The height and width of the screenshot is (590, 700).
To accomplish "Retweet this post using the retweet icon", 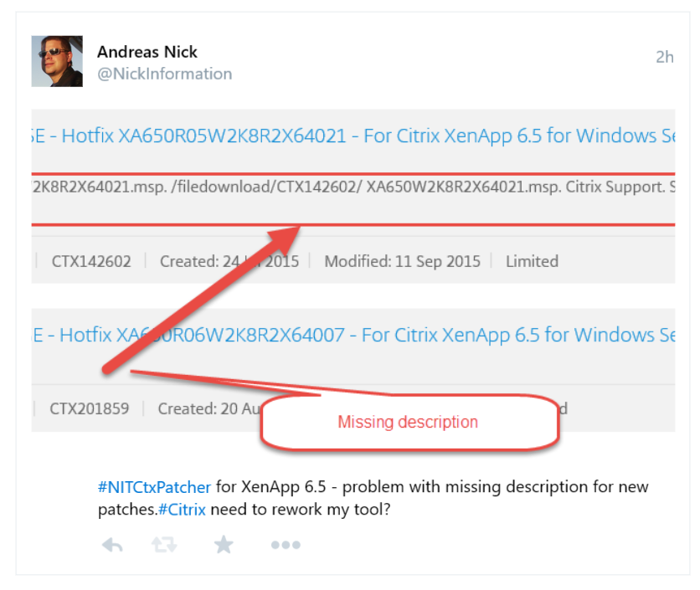I will click(164, 545).
